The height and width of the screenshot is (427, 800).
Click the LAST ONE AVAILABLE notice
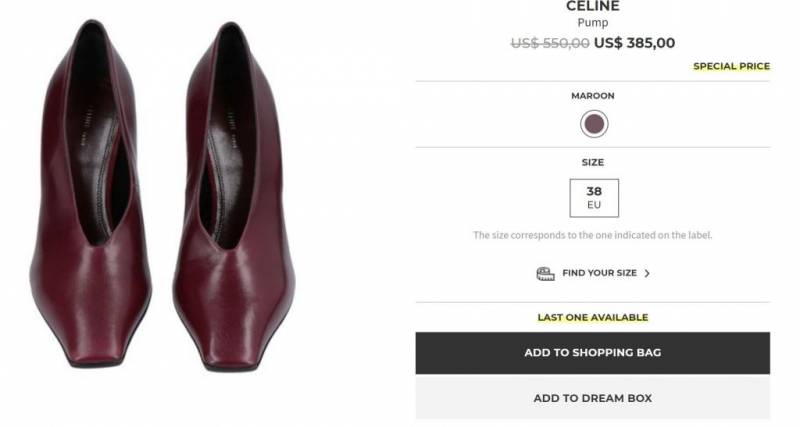pos(593,317)
